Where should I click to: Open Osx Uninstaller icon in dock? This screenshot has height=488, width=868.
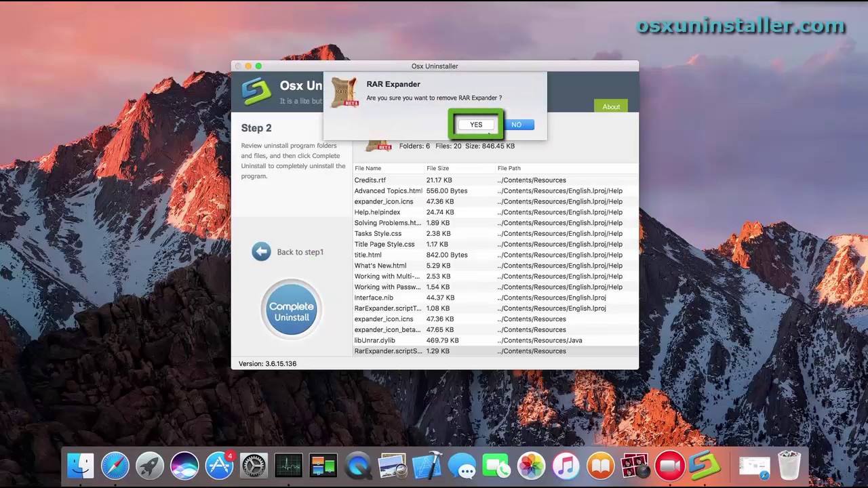coord(705,466)
